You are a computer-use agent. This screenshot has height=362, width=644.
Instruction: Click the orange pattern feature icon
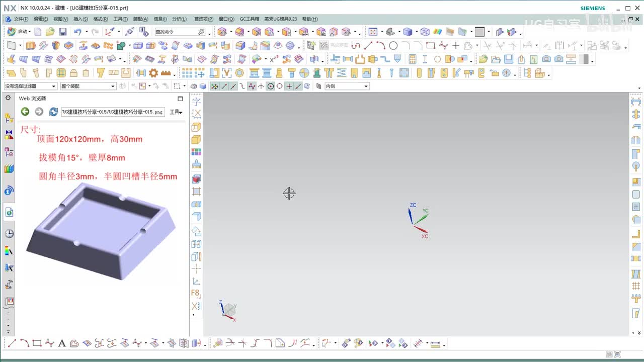[108, 45]
